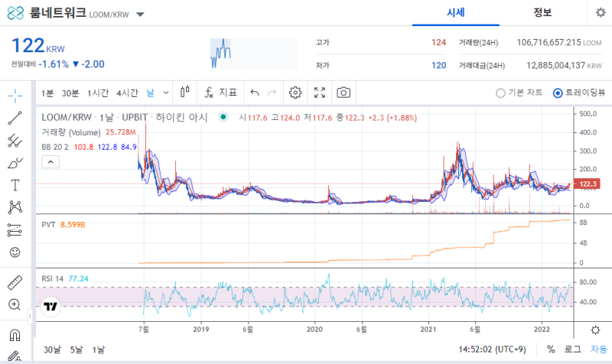Toggle 자동 auto scale
This screenshot has height=364, width=612.
(598, 349)
